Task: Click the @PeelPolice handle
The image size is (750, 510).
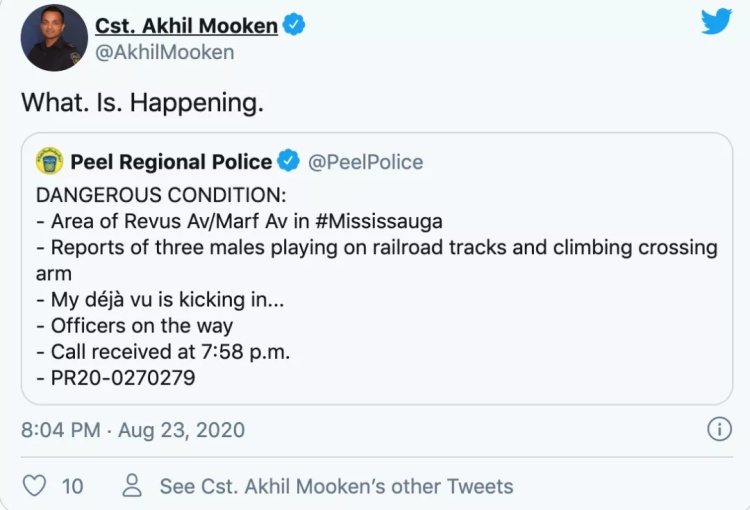Action: pyautogui.click(x=365, y=162)
